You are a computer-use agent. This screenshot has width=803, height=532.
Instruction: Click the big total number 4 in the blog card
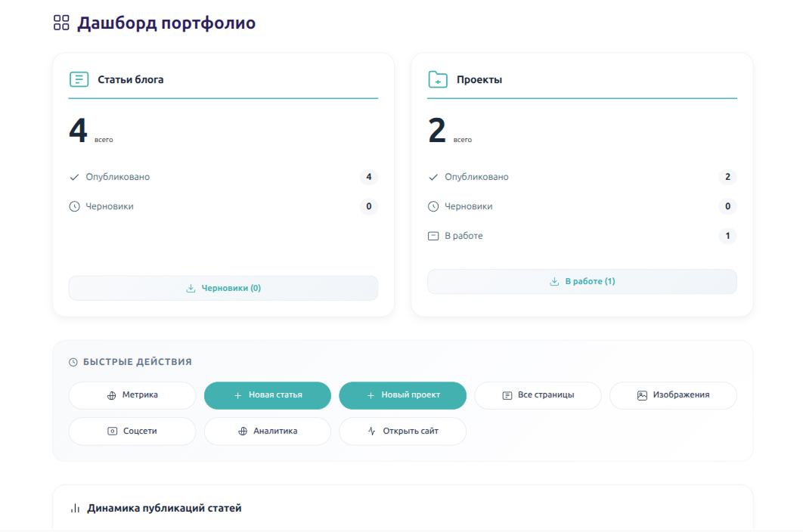pos(79,131)
